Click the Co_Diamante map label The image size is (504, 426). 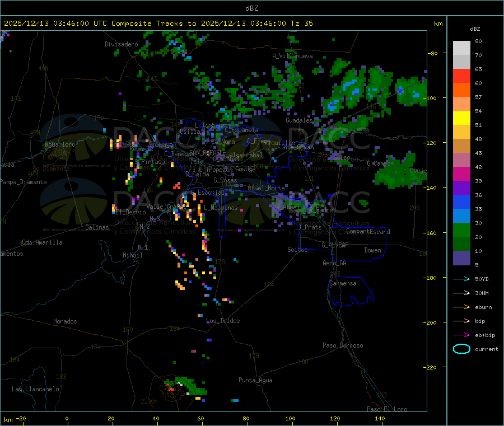tap(51, 168)
